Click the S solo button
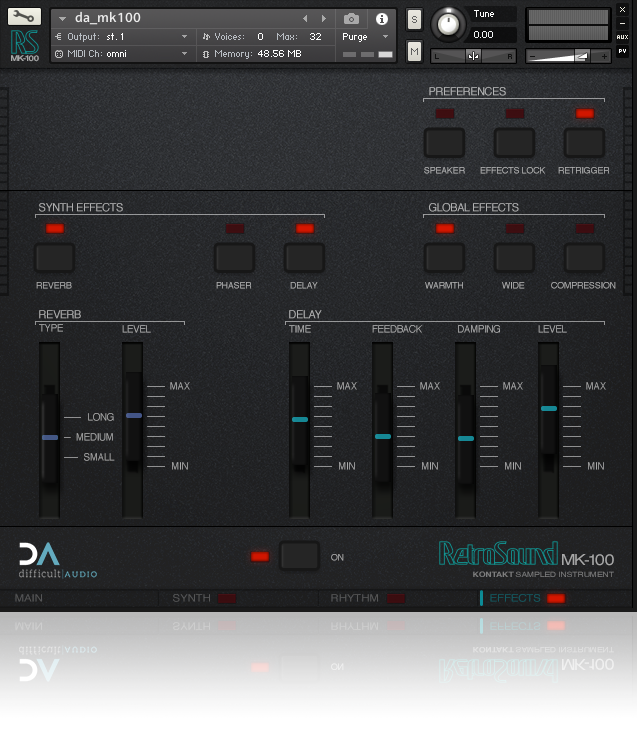Viewport: 637px width, 750px height. 414,20
